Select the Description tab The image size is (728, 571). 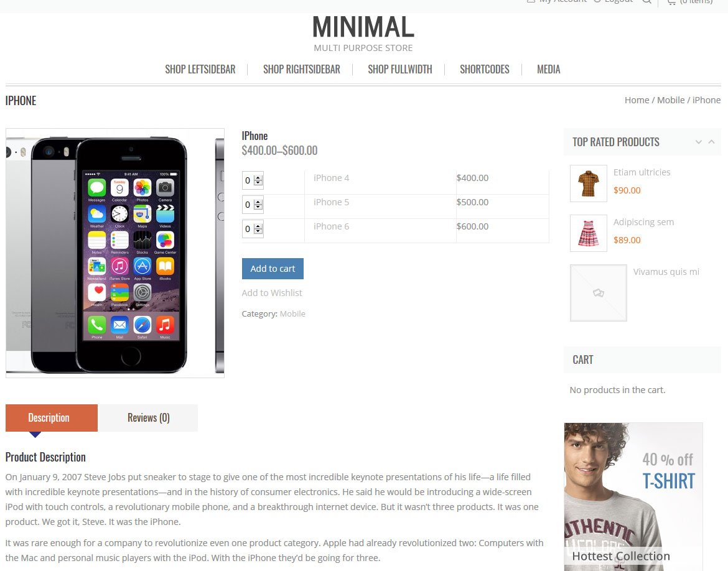[52, 418]
